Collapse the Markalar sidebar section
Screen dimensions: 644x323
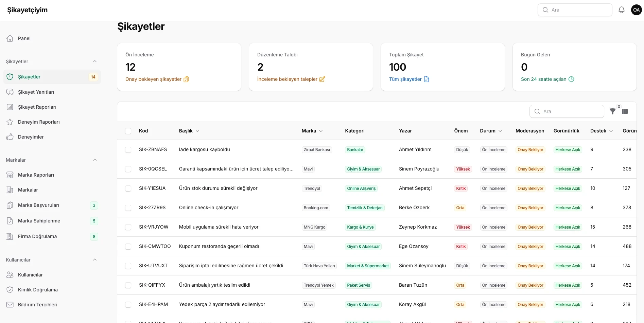95,160
